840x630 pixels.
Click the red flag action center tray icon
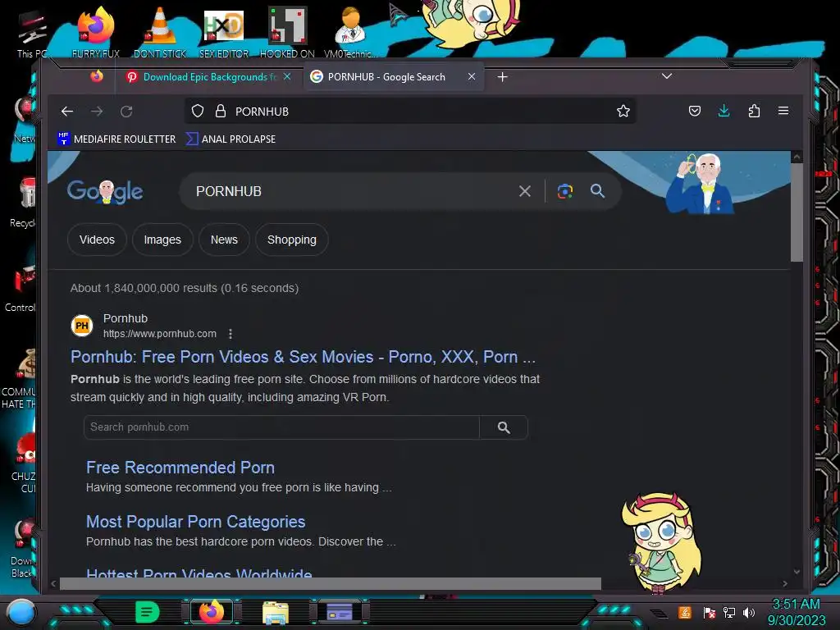tap(710, 612)
